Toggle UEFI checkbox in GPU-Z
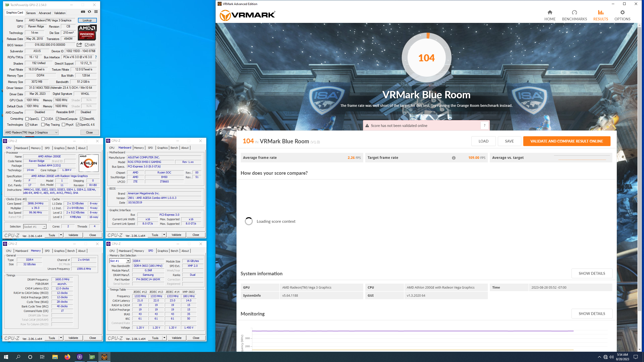 (x=87, y=45)
